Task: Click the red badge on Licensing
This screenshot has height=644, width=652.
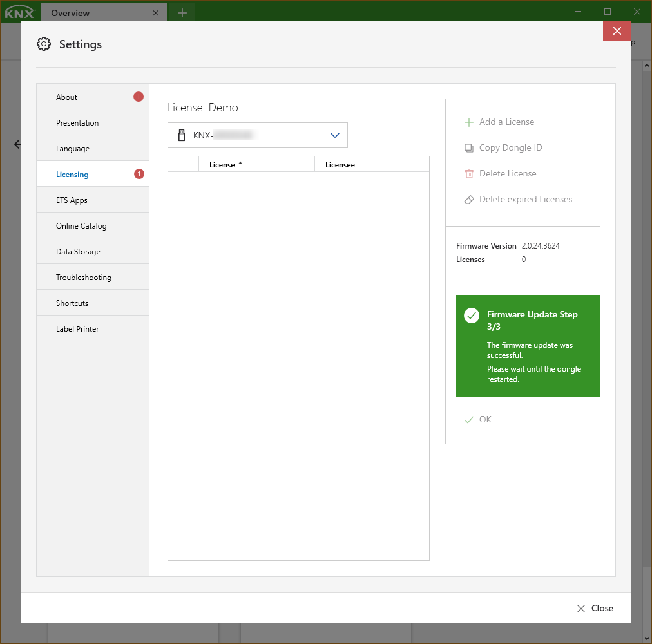Action: (139, 174)
